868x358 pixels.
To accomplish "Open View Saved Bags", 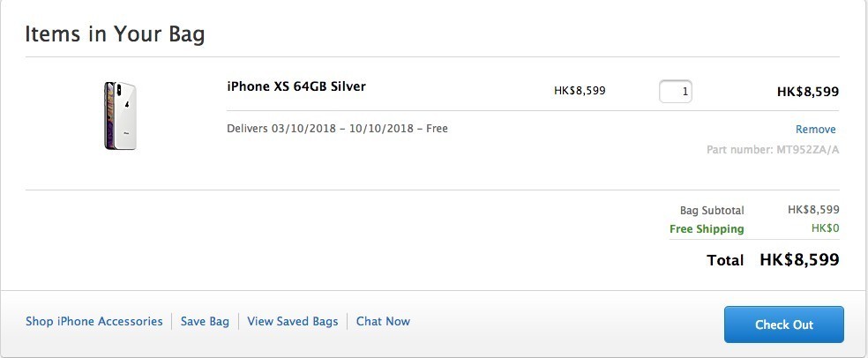I will (293, 322).
